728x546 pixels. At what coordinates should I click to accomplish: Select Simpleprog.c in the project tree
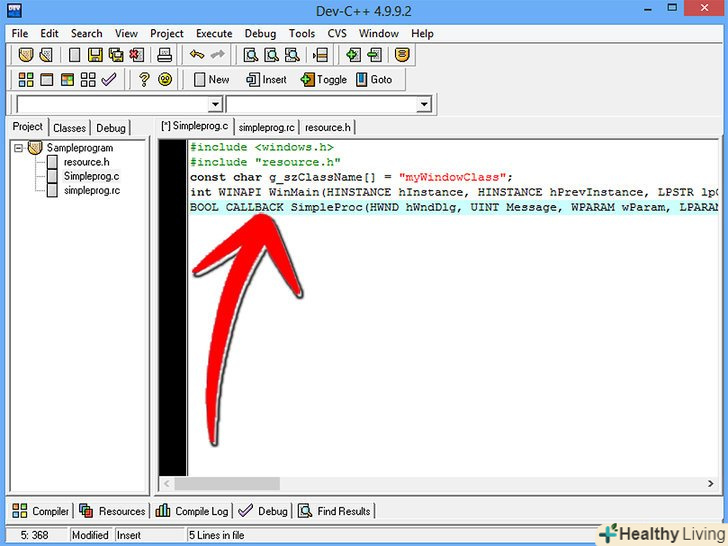[91, 176]
